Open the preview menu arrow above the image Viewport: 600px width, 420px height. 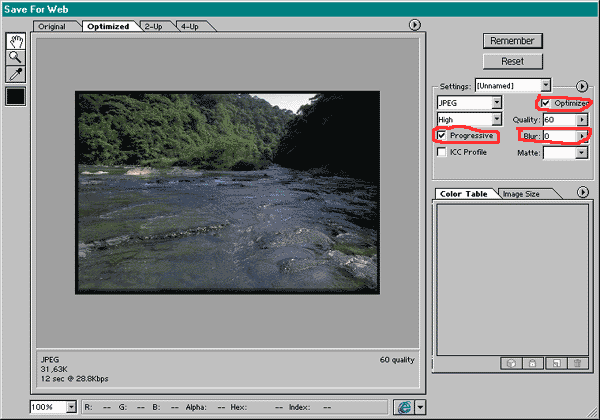click(x=414, y=25)
